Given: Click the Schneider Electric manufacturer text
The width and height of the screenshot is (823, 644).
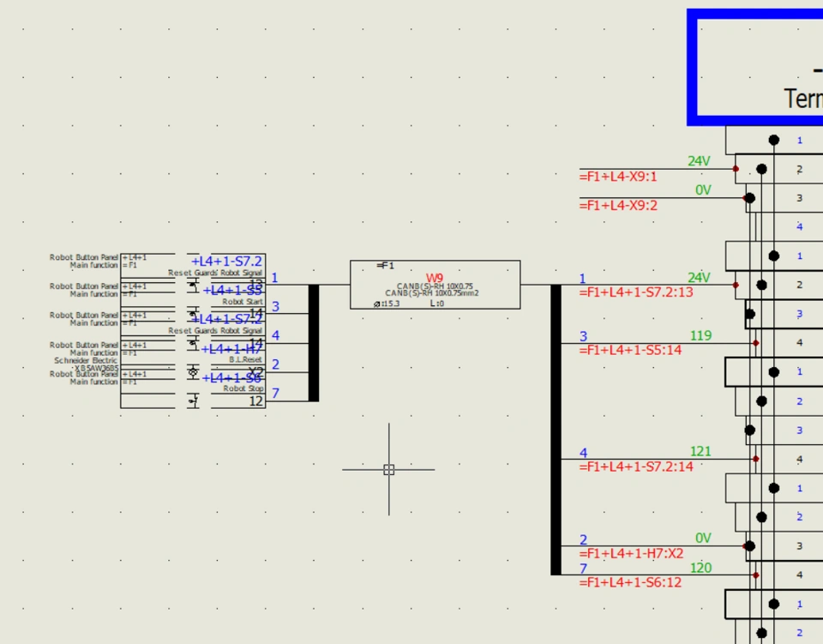Looking at the screenshot, I should [86, 360].
